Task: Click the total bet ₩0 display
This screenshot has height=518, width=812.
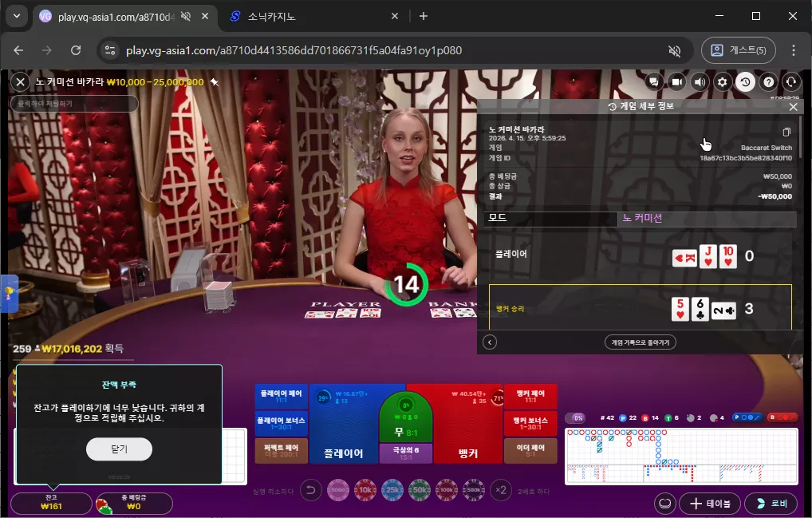Action: [134, 503]
